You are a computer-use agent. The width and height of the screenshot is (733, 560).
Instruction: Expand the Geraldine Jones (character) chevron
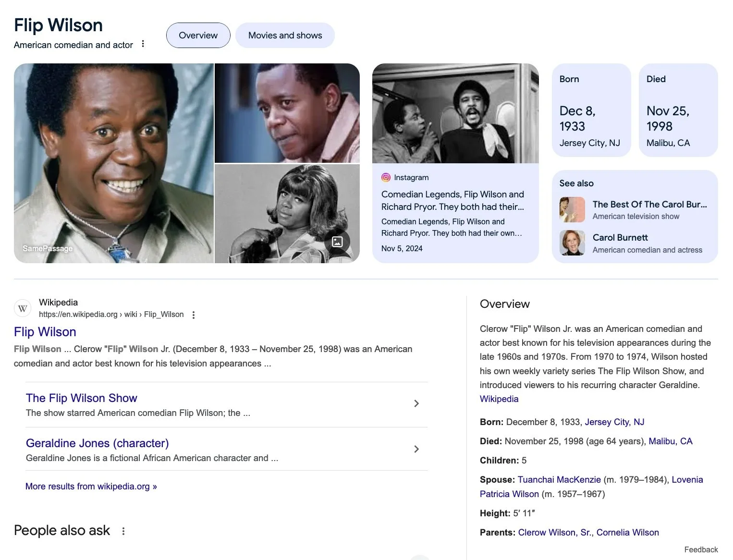pyautogui.click(x=416, y=449)
